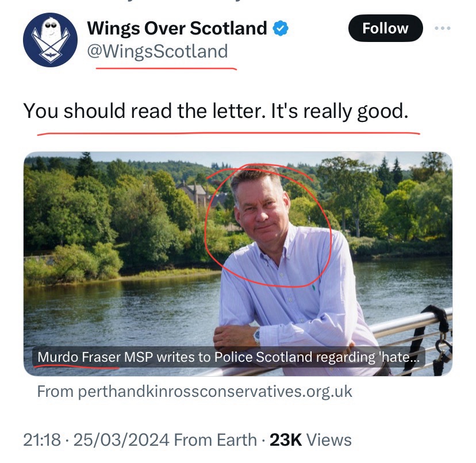The height and width of the screenshot is (463, 476).
Task: Open the three-dot more options menu
Action: click(x=442, y=28)
